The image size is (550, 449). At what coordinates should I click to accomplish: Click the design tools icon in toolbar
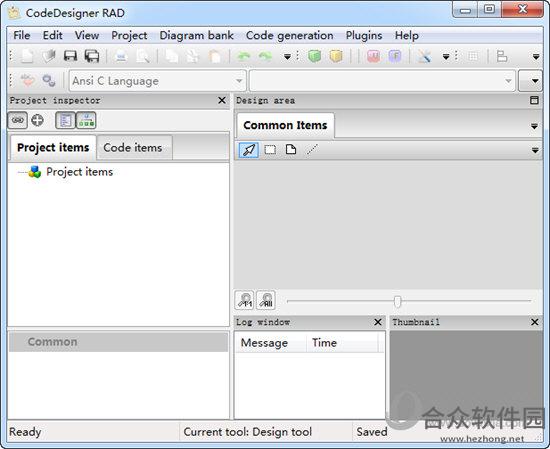pos(424,56)
